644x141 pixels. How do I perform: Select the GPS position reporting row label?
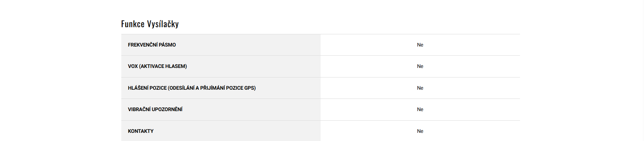(x=191, y=88)
